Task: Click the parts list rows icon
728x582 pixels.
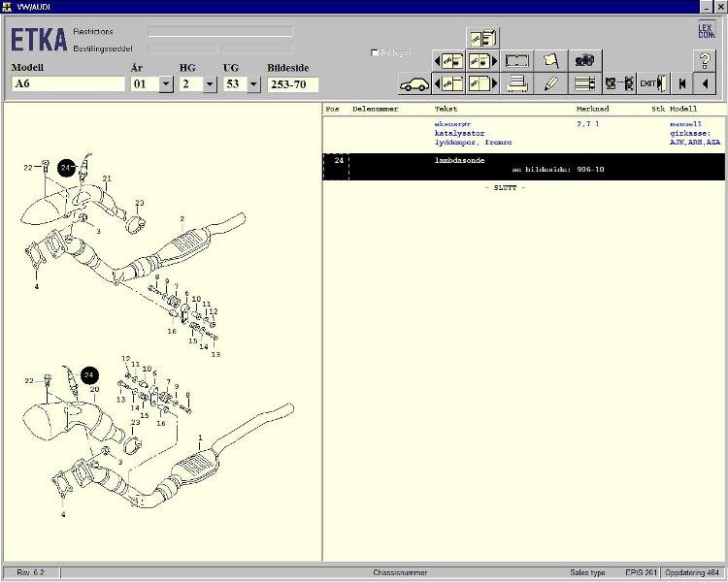Action: click(583, 83)
